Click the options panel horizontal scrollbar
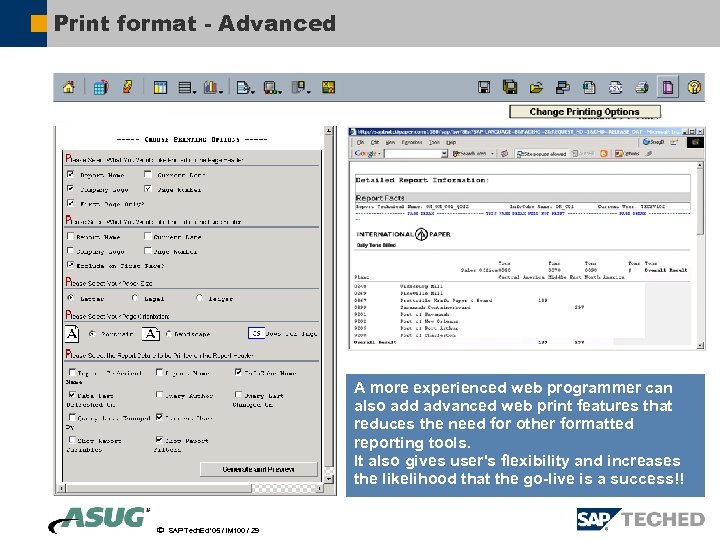Screen dimensions: 720x540 click(x=191, y=488)
